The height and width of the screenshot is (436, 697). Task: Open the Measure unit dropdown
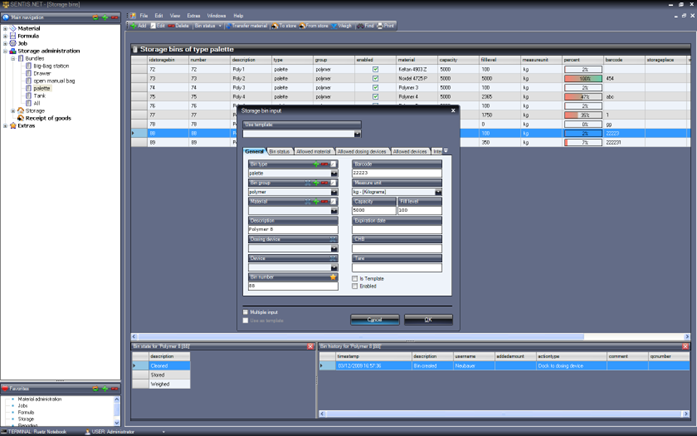pyautogui.click(x=437, y=192)
